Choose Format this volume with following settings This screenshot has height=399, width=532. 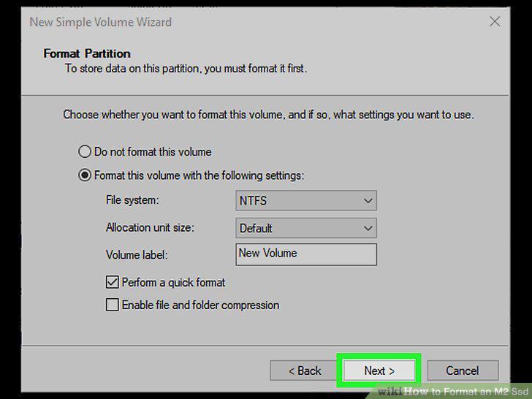tap(85, 175)
